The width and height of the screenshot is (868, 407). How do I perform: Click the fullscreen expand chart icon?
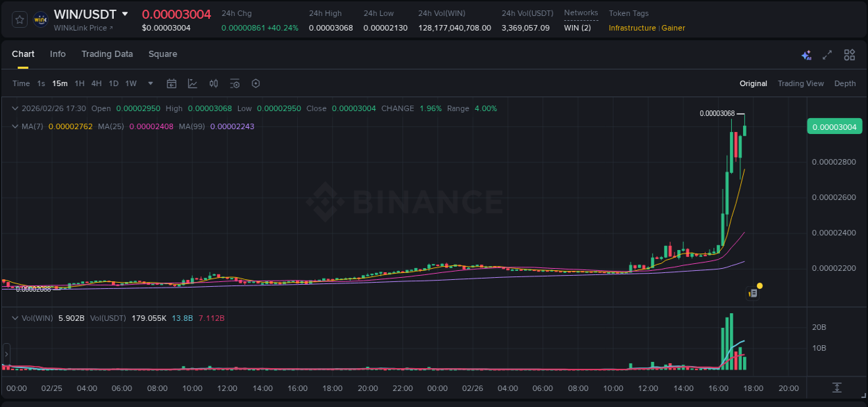[x=827, y=54]
